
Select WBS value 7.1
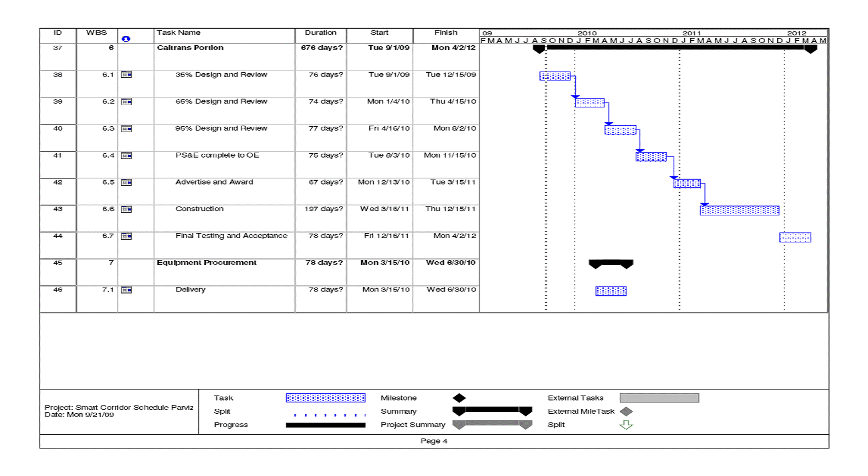pos(108,289)
